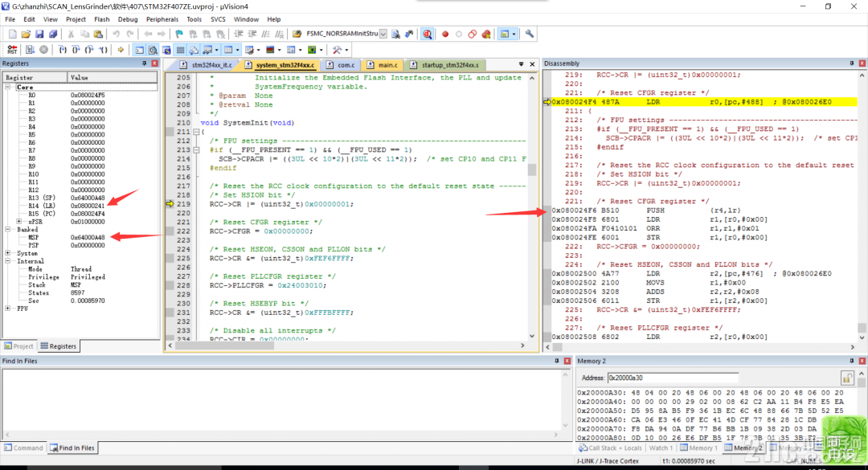This screenshot has height=470, width=868.
Task: Click the Start/Stop Debug Session icon
Action: coord(428,34)
